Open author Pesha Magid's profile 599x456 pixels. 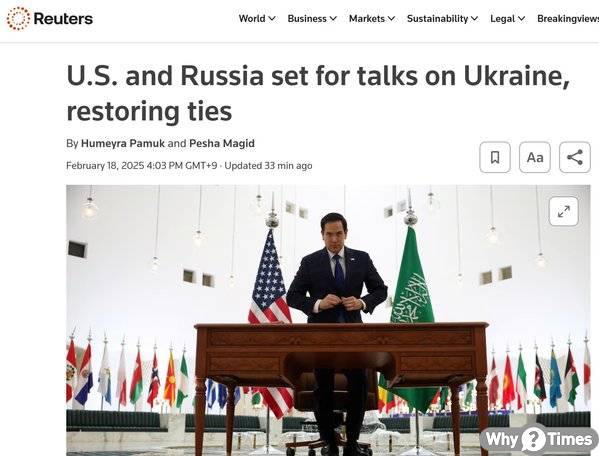point(222,144)
